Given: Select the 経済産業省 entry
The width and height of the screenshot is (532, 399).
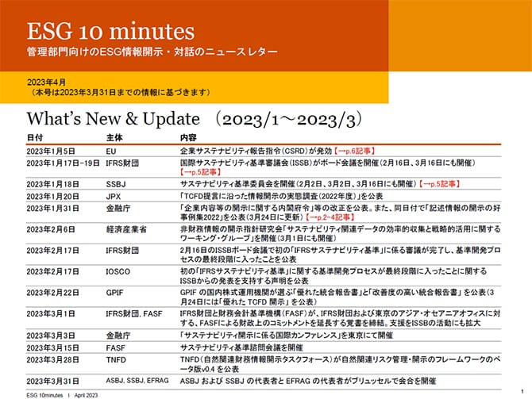Looking at the screenshot, I should (126, 228).
